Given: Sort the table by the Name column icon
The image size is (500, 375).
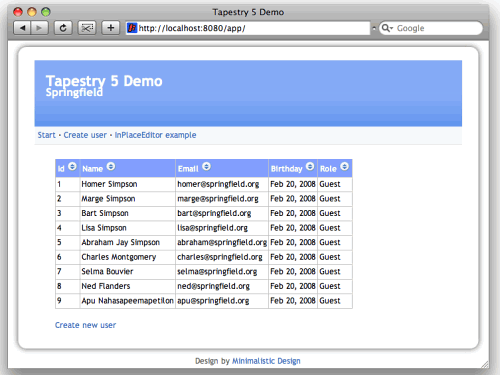Looking at the screenshot, I should (x=111, y=166).
